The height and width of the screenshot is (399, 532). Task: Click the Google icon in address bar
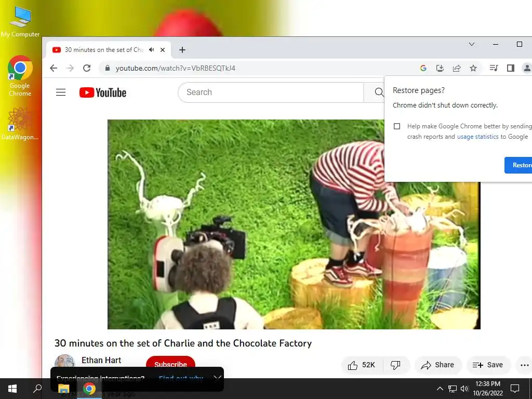(423, 68)
